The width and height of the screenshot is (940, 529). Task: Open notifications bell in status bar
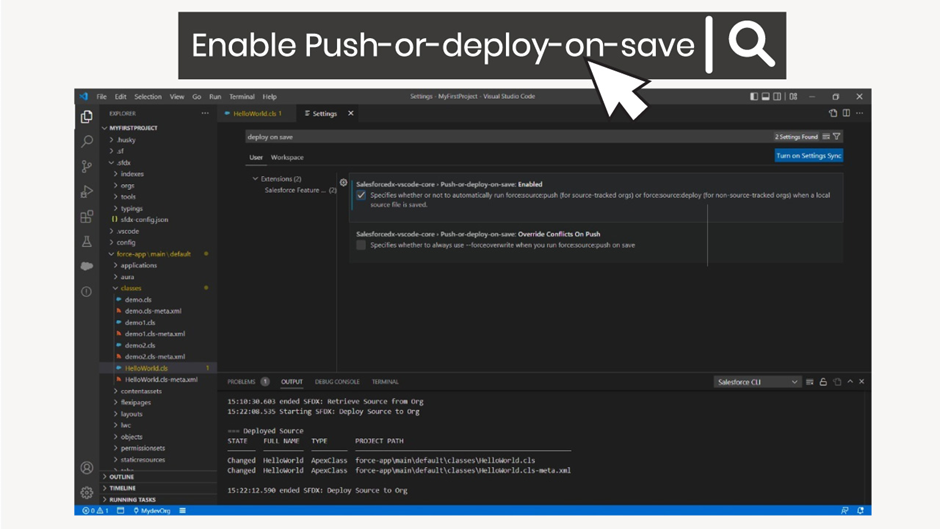pyautogui.click(x=860, y=510)
